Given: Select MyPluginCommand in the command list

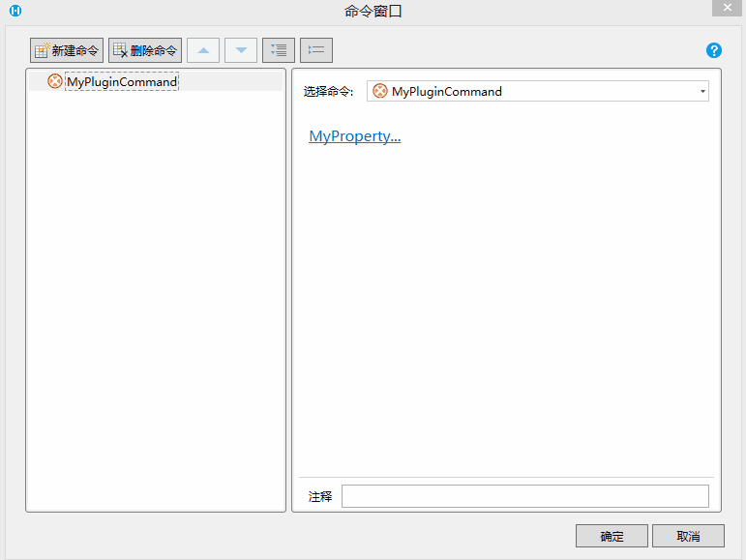Looking at the screenshot, I should click(x=156, y=81).
